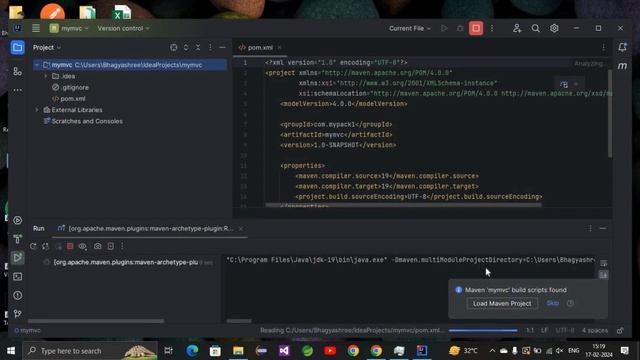This screenshot has width=640, height=360.
Task: Open more actions in title bar
Action: (492, 28)
